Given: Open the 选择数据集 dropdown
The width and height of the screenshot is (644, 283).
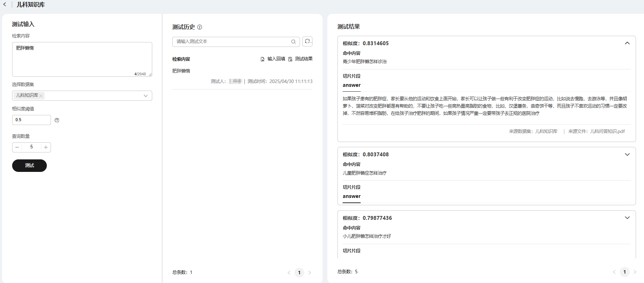Looking at the screenshot, I should [145, 95].
